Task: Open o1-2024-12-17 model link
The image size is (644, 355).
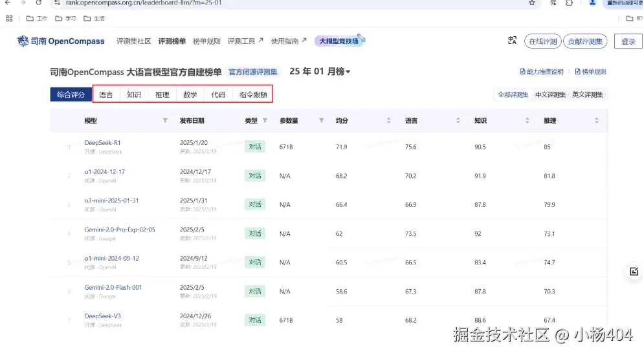Action: 105,171
